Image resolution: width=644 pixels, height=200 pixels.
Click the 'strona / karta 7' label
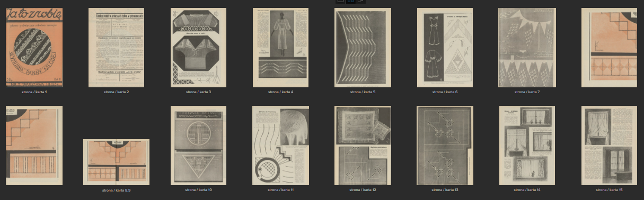(x=527, y=92)
